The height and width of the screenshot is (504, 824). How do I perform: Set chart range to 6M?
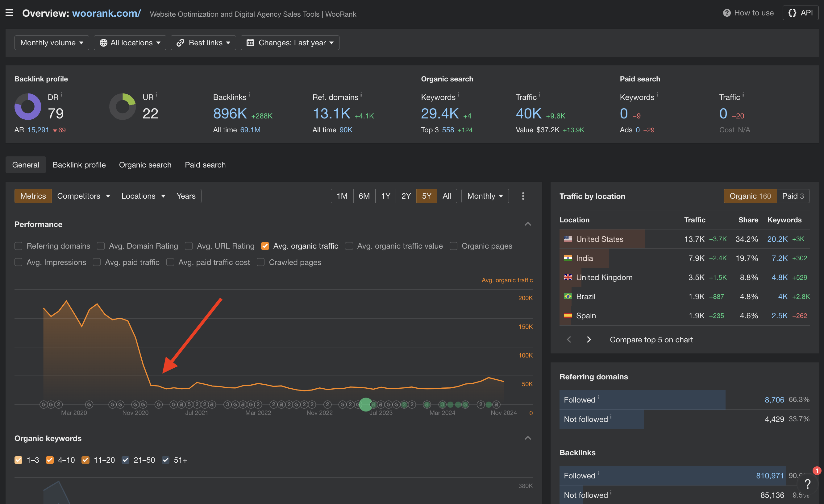[364, 196]
